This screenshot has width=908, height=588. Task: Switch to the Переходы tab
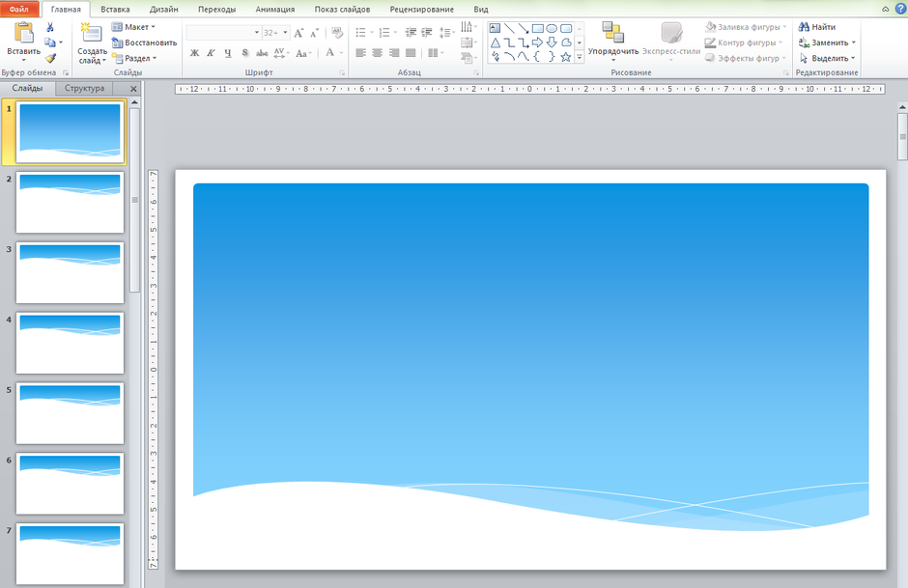pyautogui.click(x=216, y=10)
